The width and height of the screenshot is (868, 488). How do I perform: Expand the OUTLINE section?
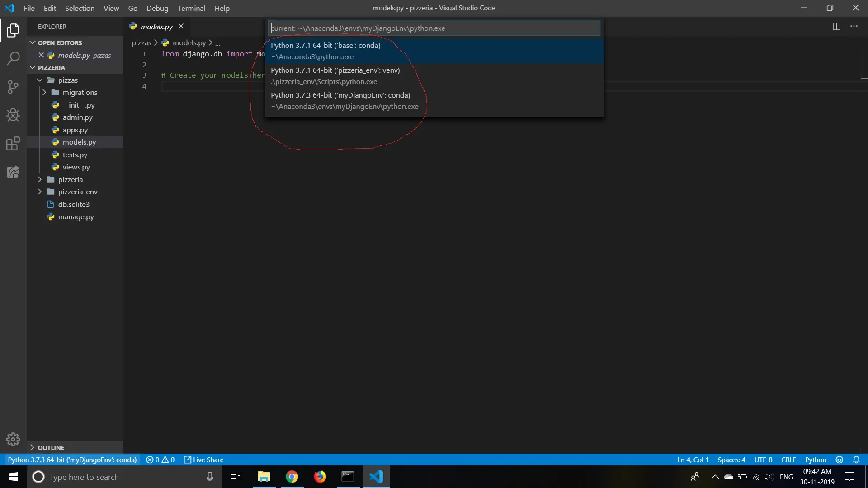(x=33, y=447)
